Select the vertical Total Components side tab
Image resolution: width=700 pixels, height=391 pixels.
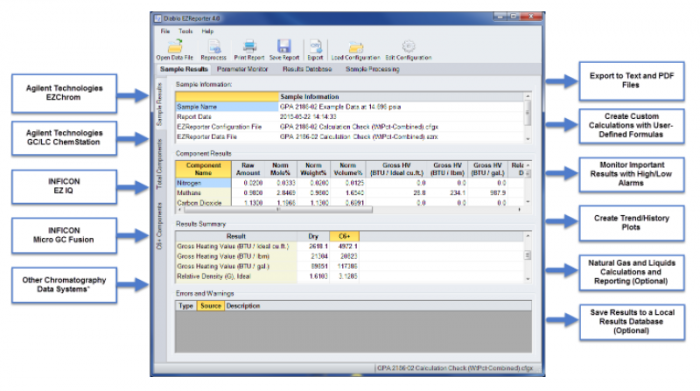159,164
